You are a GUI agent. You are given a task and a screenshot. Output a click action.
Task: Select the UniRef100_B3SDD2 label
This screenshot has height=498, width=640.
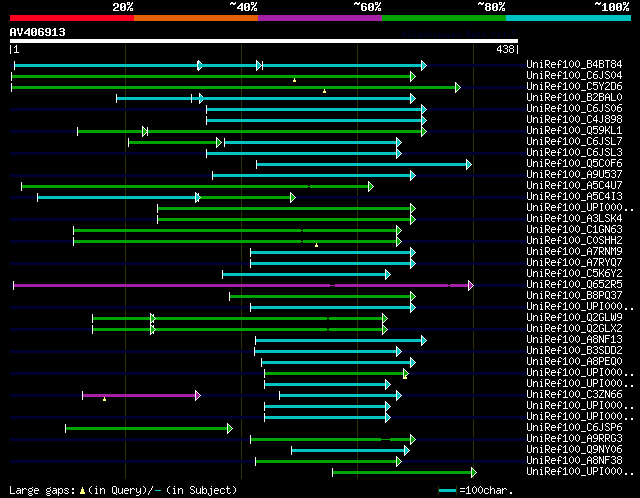[x=574, y=351]
